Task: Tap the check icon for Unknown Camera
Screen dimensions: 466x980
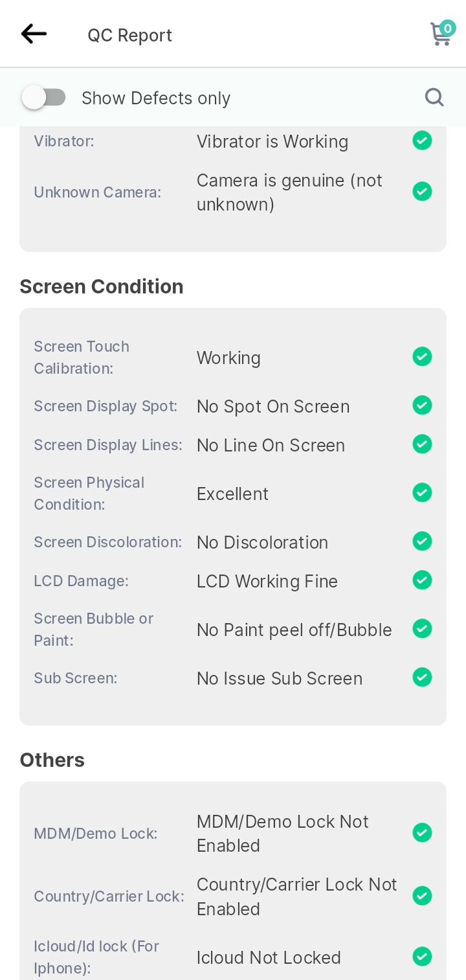Action: coord(422,191)
